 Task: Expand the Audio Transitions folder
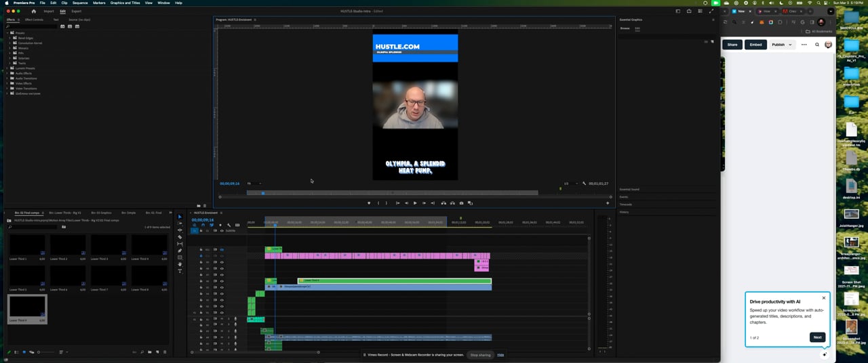(x=7, y=79)
